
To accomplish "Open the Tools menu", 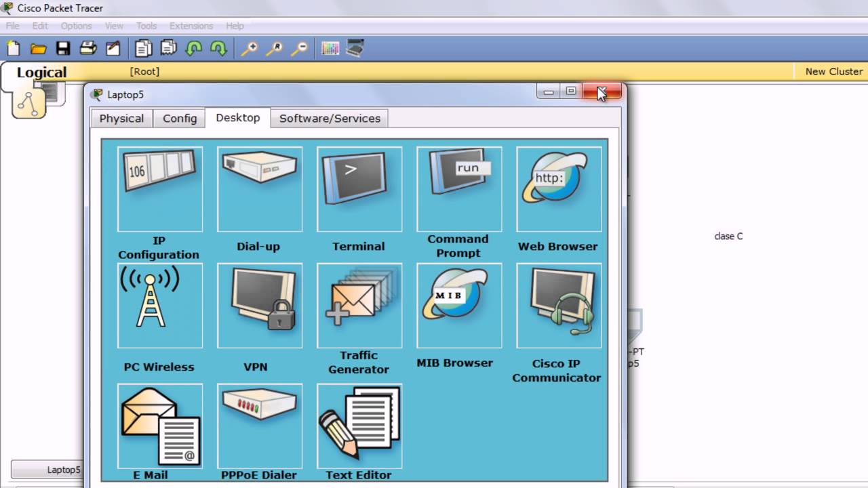I will (x=146, y=26).
